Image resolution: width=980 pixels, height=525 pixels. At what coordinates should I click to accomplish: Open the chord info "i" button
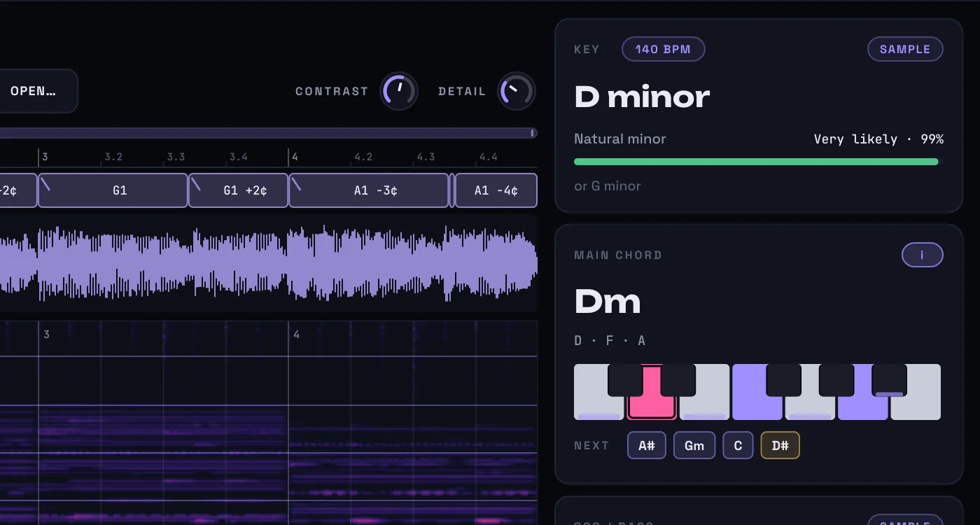922,255
